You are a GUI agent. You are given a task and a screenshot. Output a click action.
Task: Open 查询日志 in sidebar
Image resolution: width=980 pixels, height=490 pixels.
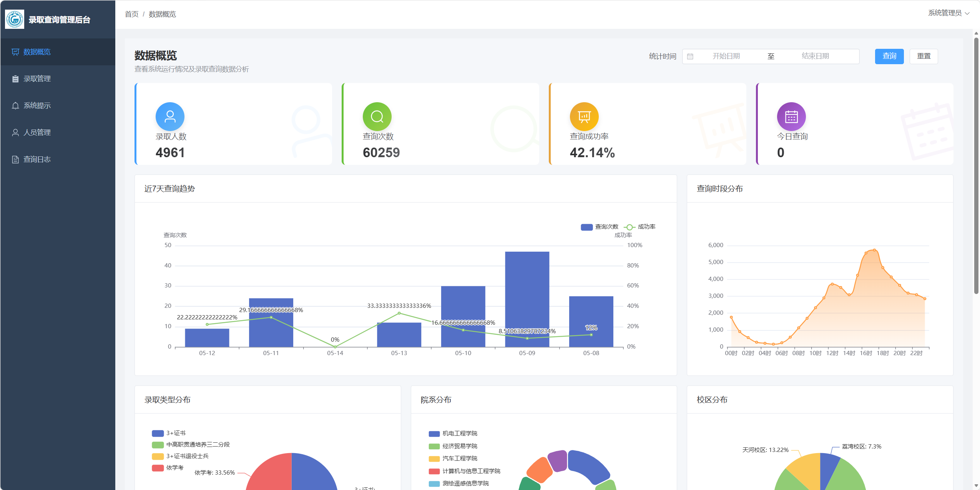click(58, 159)
